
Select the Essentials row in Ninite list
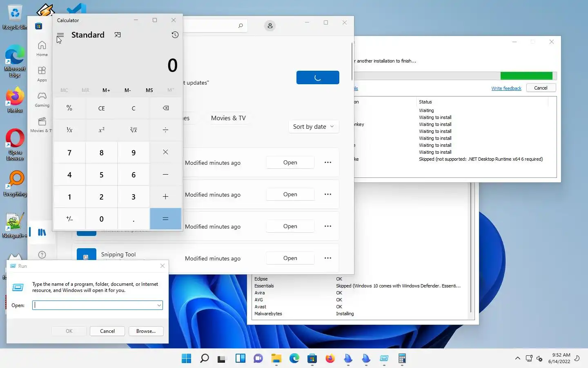pyautogui.click(x=264, y=286)
